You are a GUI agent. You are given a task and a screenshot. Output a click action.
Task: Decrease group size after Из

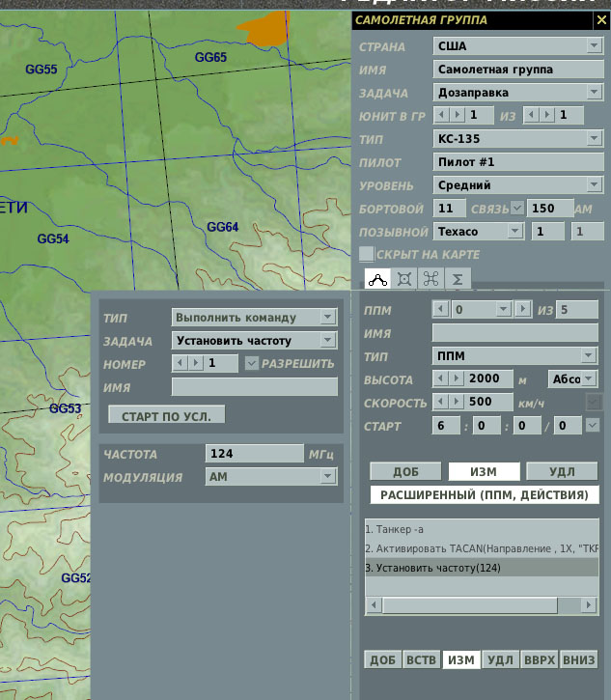click(531, 115)
